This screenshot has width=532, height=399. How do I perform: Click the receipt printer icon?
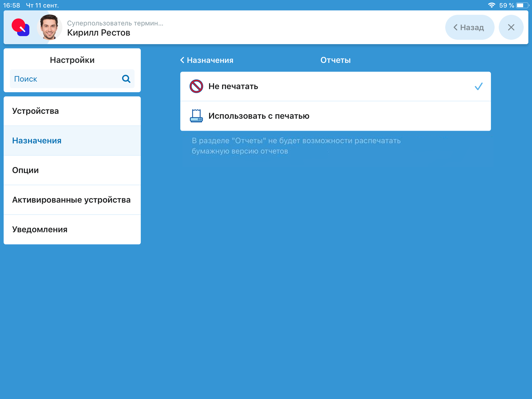[x=196, y=116]
